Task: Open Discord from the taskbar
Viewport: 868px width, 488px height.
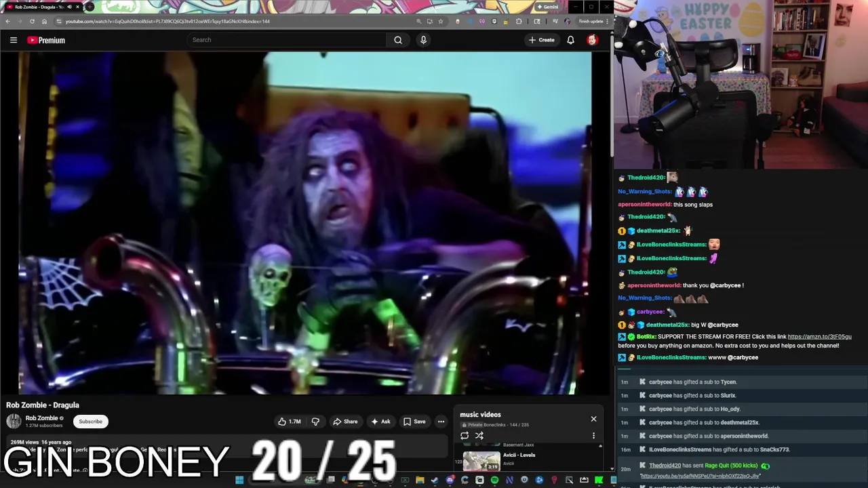Action: point(450,480)
